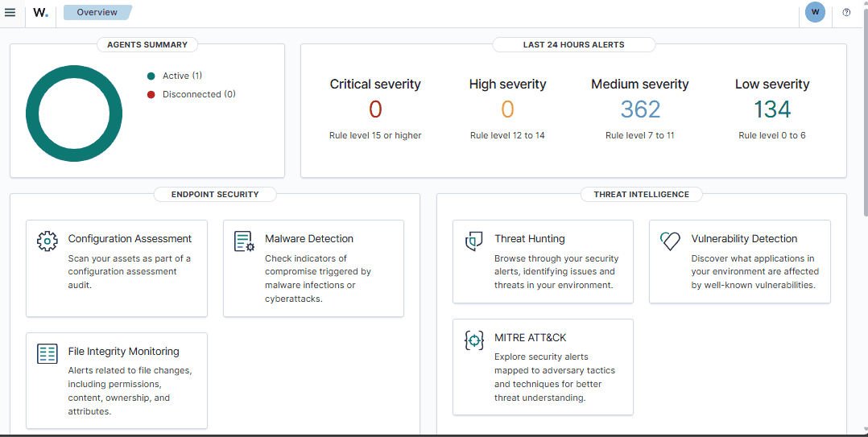
Task: Click the File Integrity Monitoring icon
Action: pos(48,353)
